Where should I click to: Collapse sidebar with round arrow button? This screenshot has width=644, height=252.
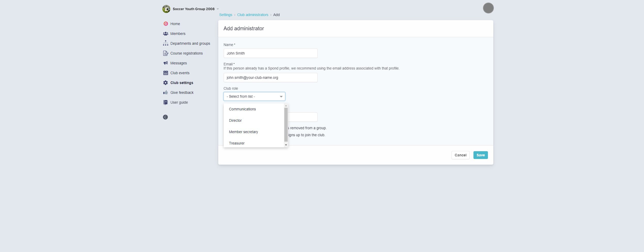[165, 117]
